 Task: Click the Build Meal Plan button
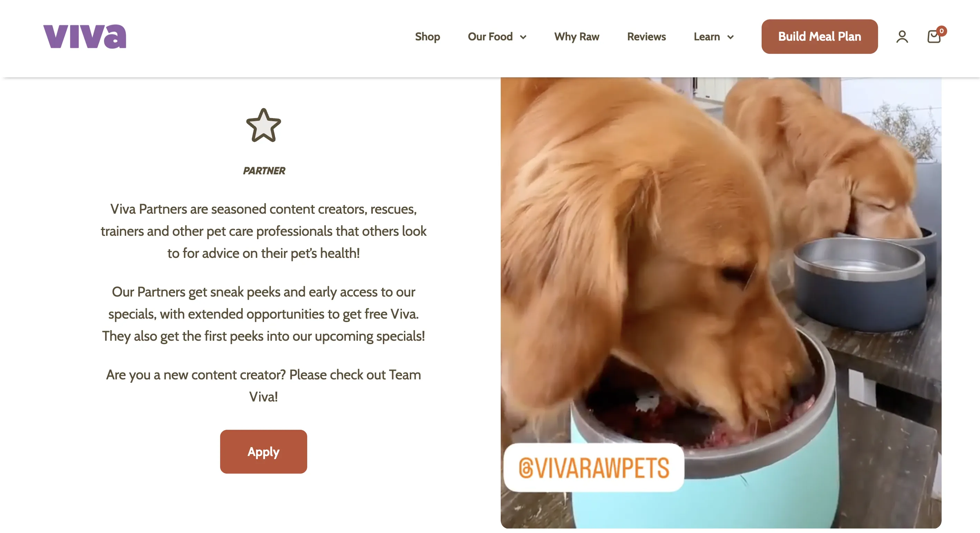(x=819, y=37)
